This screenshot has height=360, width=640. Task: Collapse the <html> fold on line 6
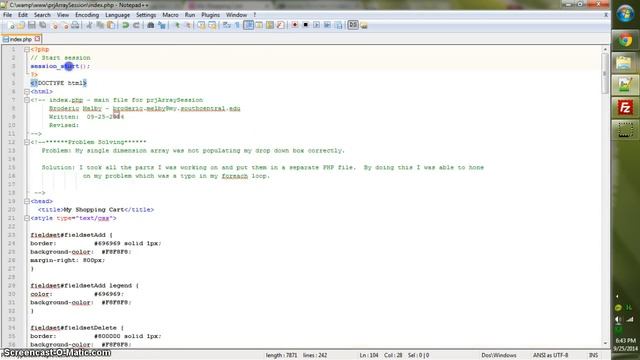pyautogui.click(x=27, y=91)
